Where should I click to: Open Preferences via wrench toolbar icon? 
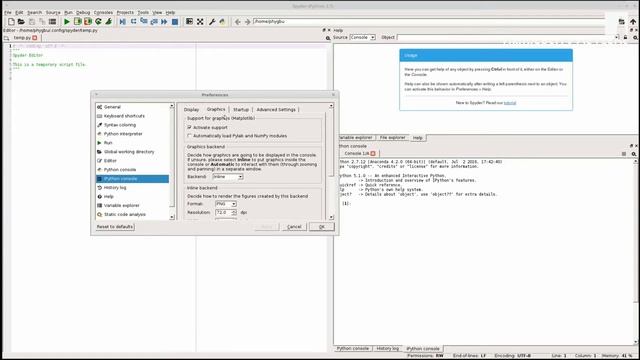(x=212, y=22)
